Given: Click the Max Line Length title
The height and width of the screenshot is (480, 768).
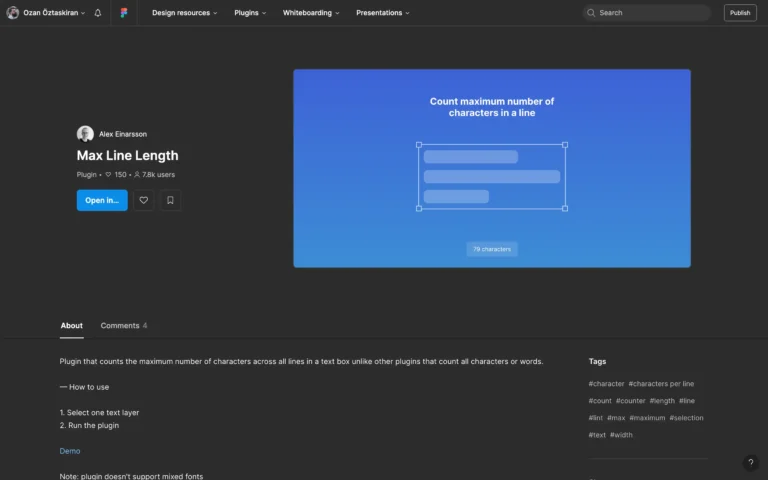Looking at the screenshot, I should coord(127,156).
